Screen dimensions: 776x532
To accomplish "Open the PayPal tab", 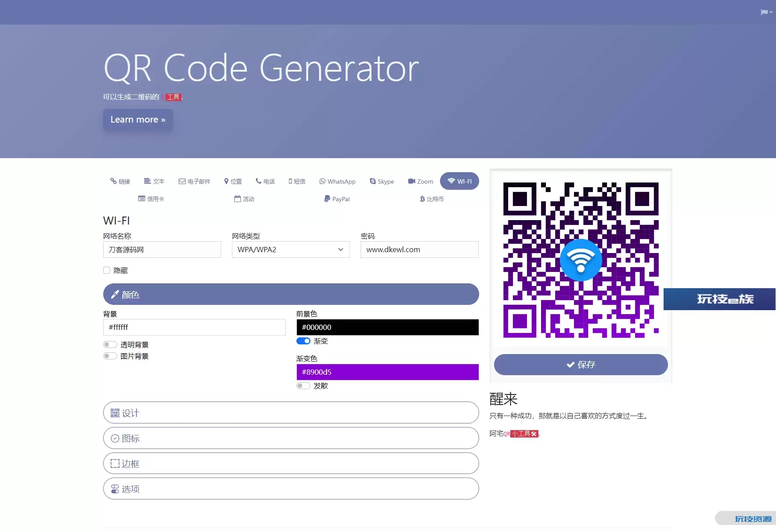I will click(x=337, y=199).
